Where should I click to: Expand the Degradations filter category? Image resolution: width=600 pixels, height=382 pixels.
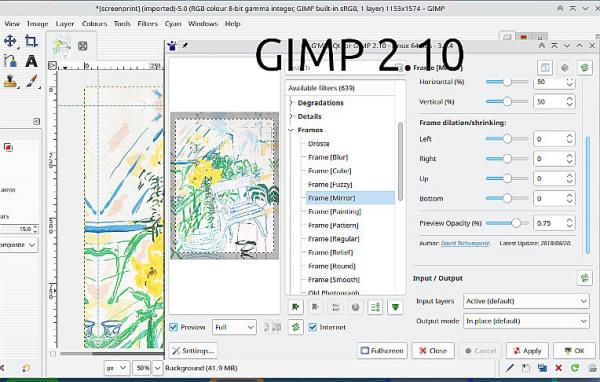coord(291,103)
